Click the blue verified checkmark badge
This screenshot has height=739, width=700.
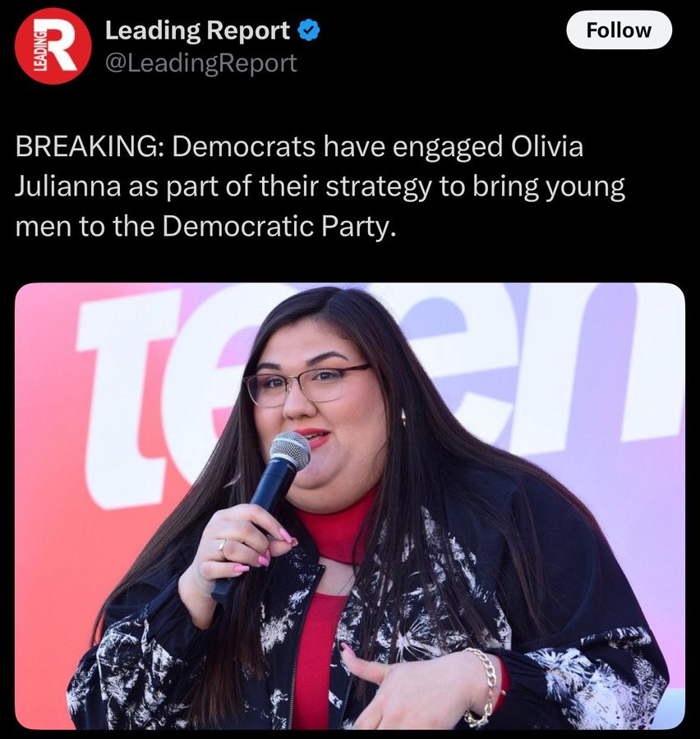[x=309, y=31]
